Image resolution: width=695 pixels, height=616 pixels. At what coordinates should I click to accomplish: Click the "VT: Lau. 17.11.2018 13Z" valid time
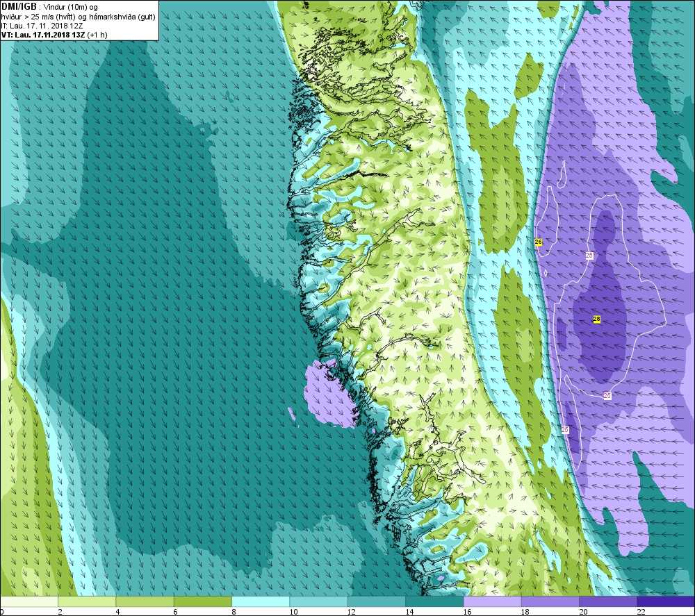[43, 35]
